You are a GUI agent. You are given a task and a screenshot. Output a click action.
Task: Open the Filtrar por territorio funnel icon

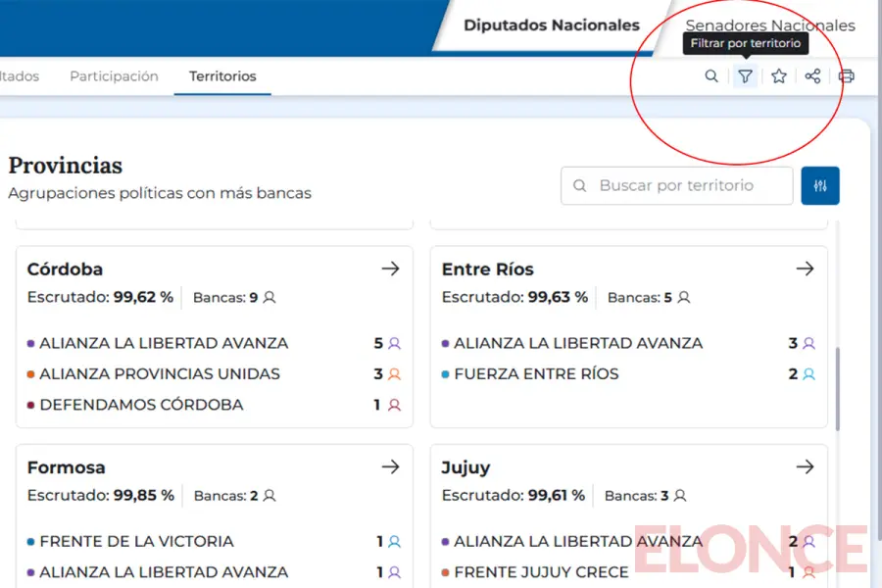click(746, 76)
